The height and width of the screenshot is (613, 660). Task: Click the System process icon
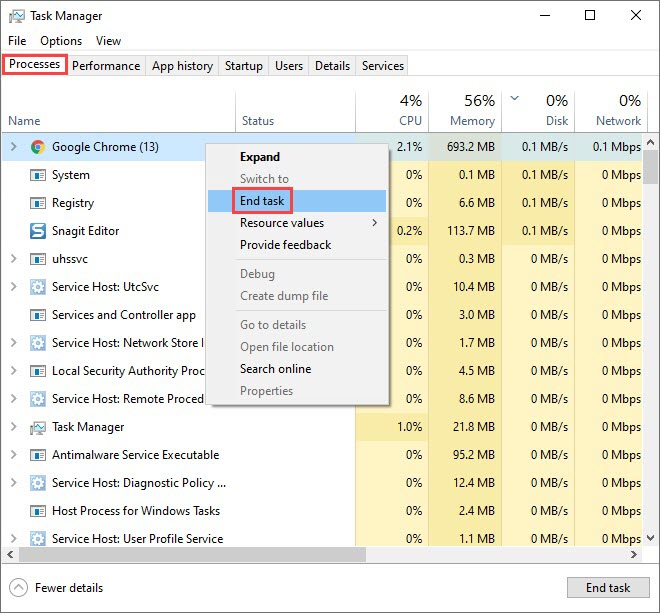click(38, 175)
